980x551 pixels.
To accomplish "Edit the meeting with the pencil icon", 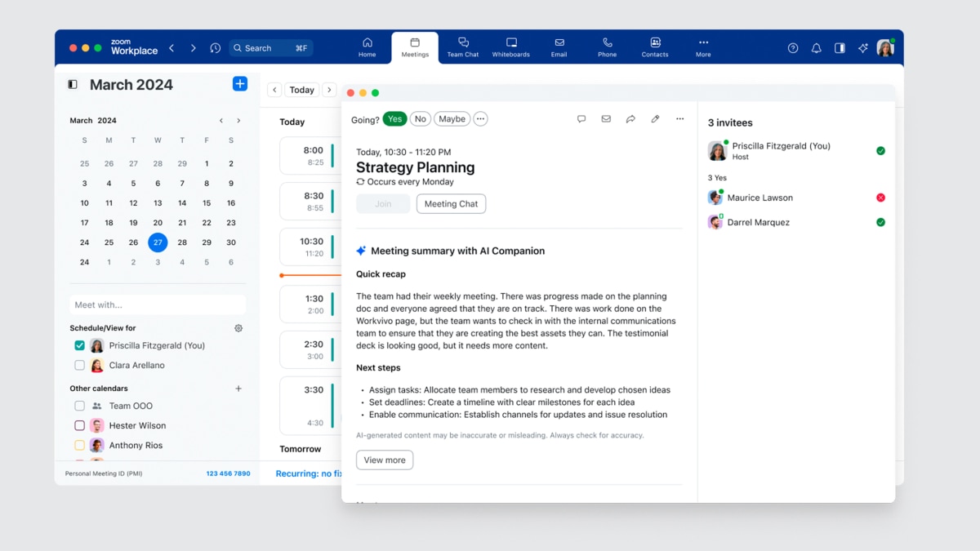I will click(x=655, y=119).
